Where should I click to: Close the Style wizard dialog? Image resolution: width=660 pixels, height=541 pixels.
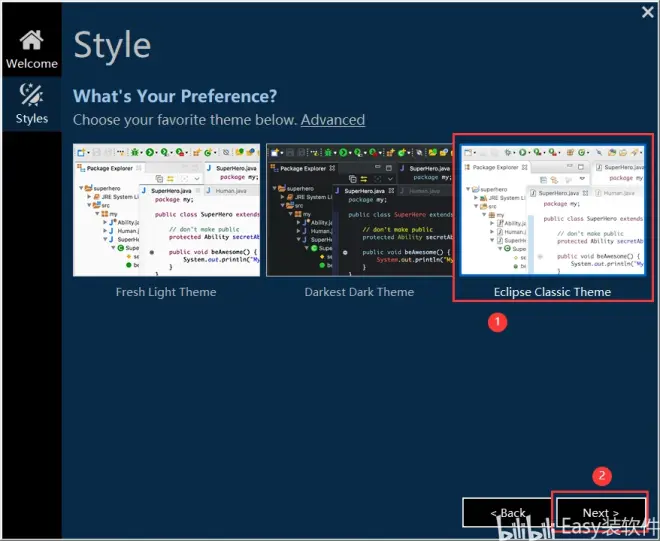648,12
